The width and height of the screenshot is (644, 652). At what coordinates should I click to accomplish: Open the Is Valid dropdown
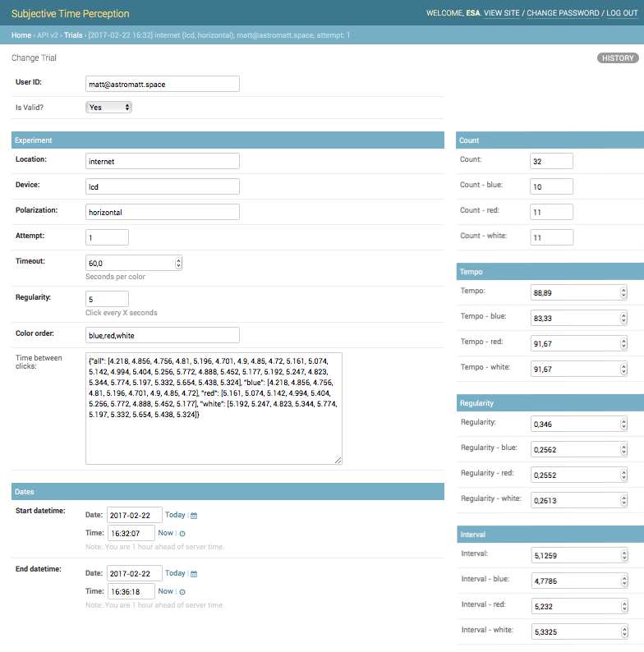pos(108,108)
